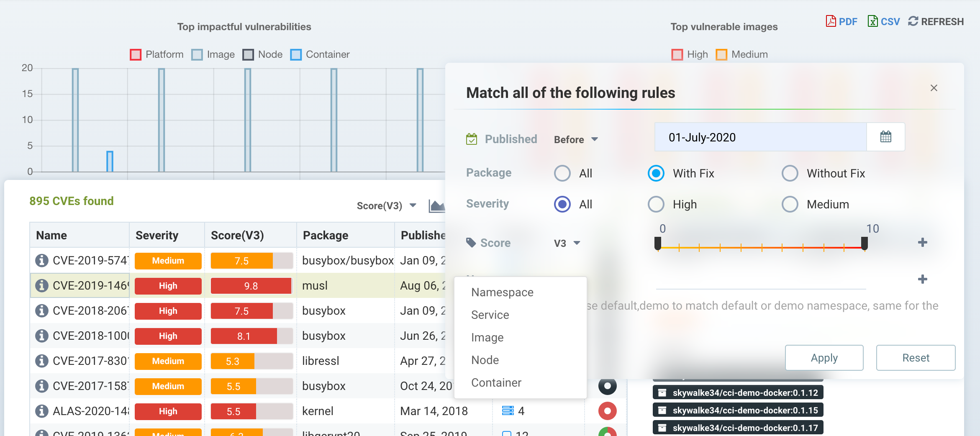980x436 pixels.
Task: Apply the filter rules
Action: point(824,358)
